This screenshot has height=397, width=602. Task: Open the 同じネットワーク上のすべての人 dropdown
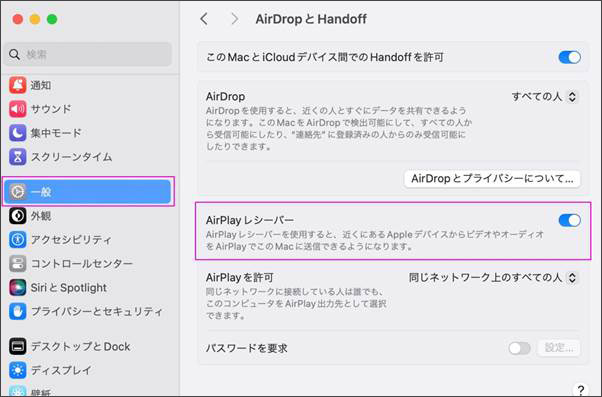tap(493, 278)
